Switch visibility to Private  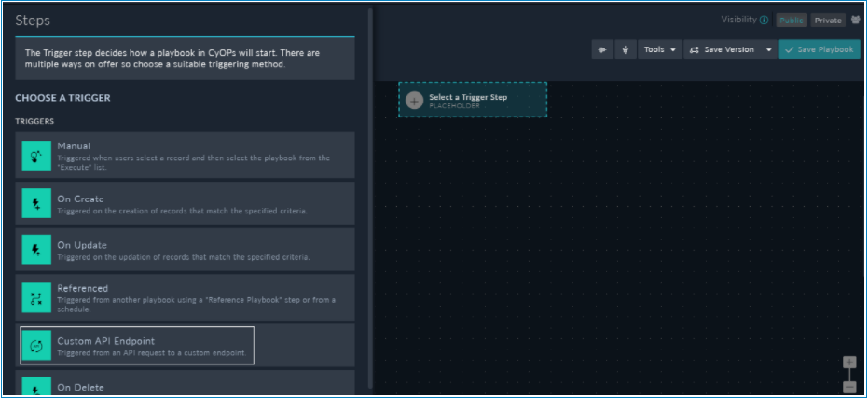[827, 21]
